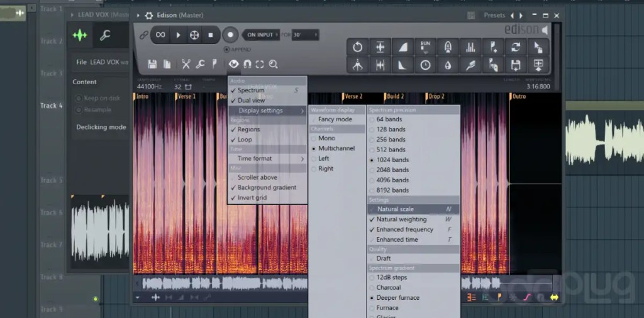Viewport: 644px width, 318px height.
Task: Toggle Invert grid option
Action: [x=267, y=198]
